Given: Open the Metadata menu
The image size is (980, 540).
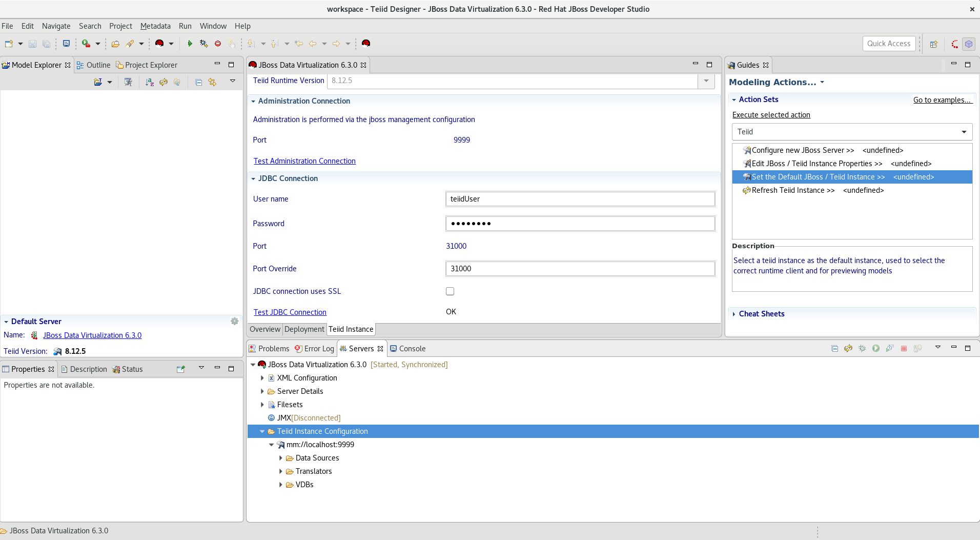Looking at the screenshot, I should tap(155, 26).
